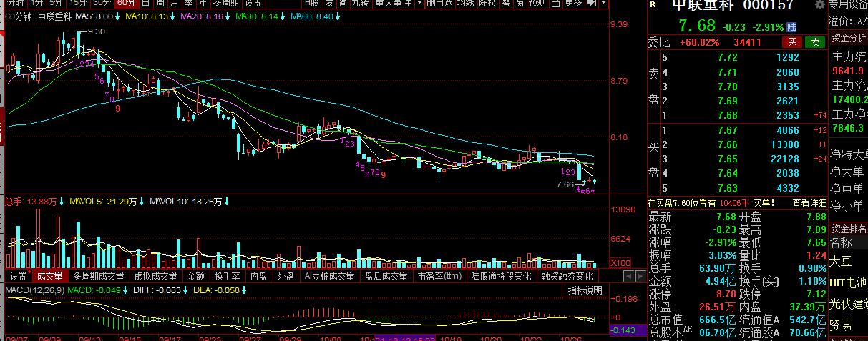Open volume indicator 设置 tab

pyautogui.click(x=18, y=276)
